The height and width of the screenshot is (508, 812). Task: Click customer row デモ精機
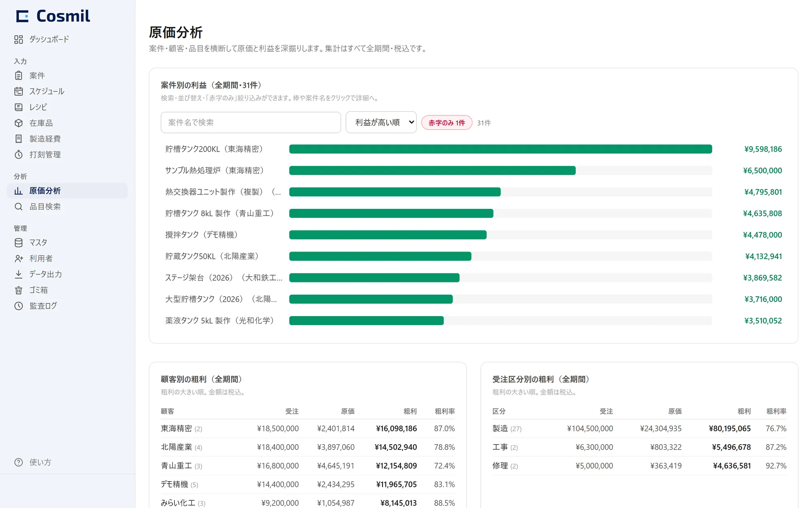[x=308, y=485]
